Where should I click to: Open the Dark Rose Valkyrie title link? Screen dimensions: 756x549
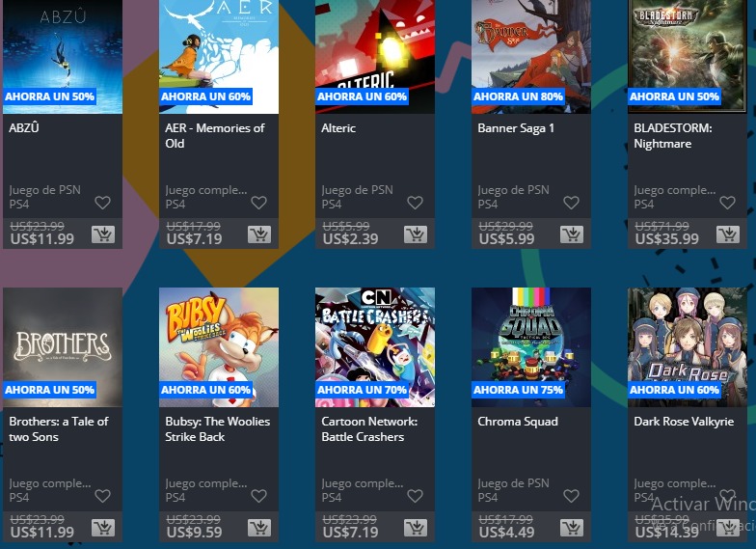[684, 422]
